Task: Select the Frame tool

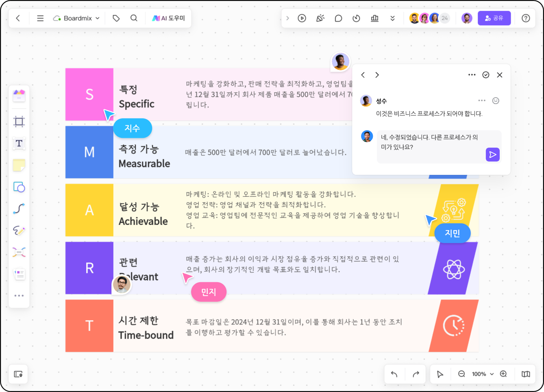Action: tap(19, 122)
